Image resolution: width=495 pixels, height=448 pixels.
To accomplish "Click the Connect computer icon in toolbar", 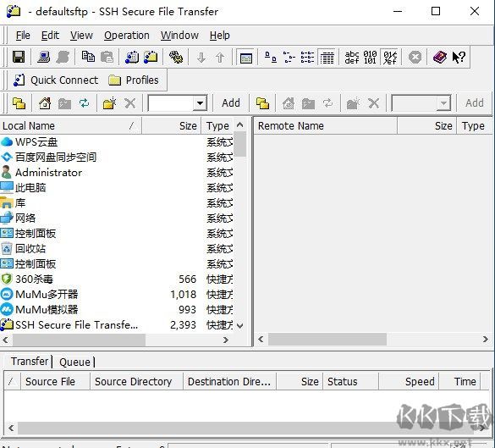I will click(x=43, y=58).
